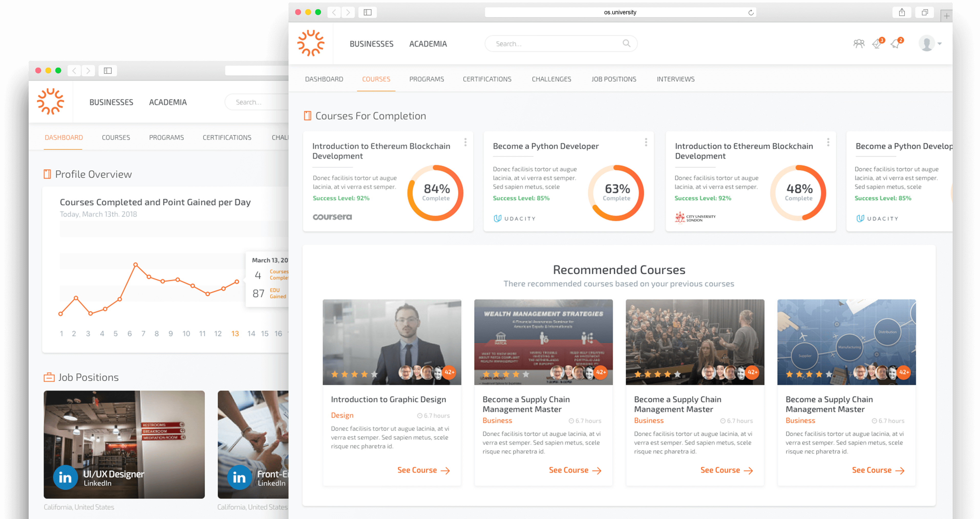The image size is (980, 519).
Task: Click the Safari share icon
Action: tap(902, 12)
